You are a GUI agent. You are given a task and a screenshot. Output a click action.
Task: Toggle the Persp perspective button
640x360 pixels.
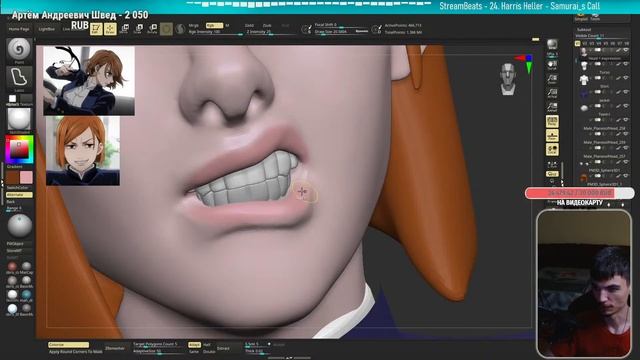click(x=552, y=121)
